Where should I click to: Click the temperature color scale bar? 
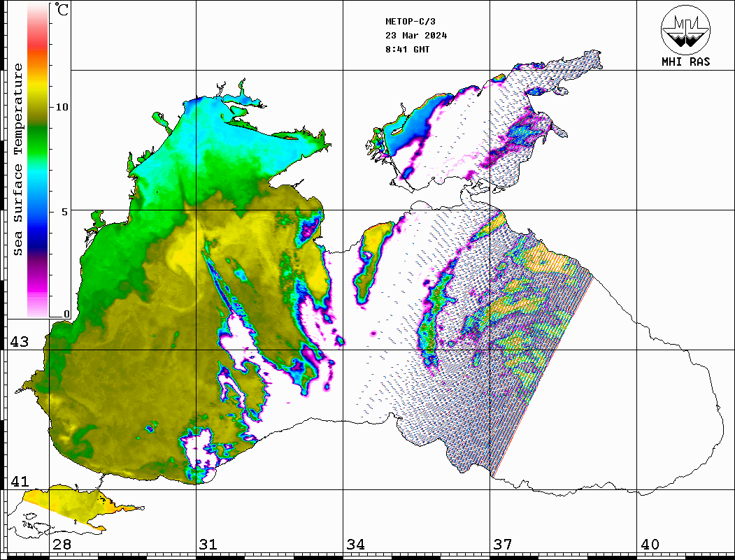(38, 160)
